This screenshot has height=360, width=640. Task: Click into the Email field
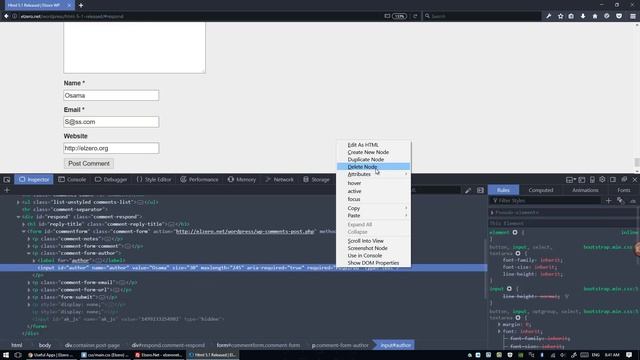coord(111,122)
